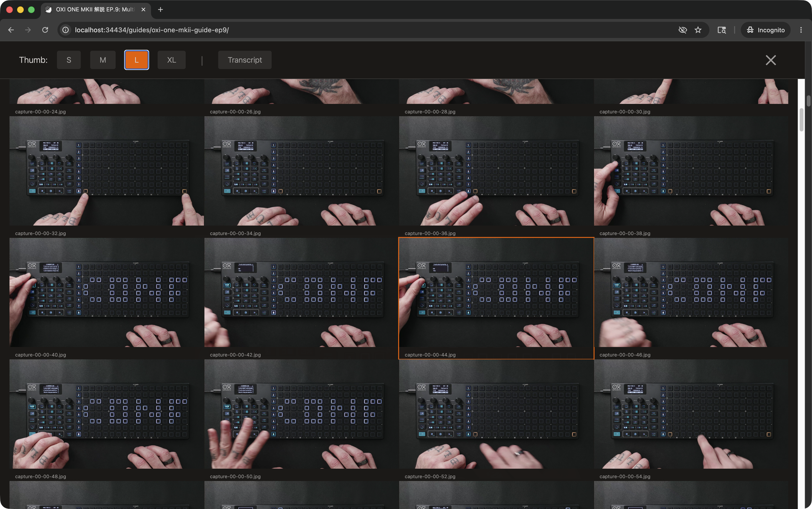Click the Incognito profile button
This screenshot has height=509, width=812.
point(765,30)
